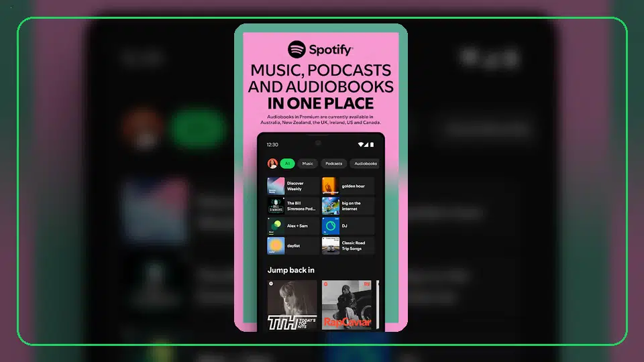Open the user profile avatar
The width and height of the screenshot is (644, 362).
point(272,164)
